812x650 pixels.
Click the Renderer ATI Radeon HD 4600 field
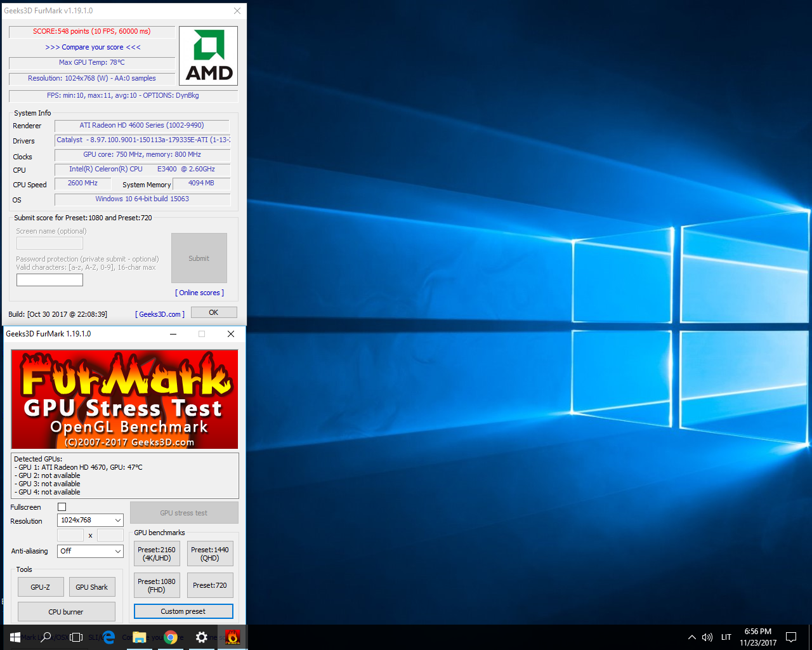142,126
